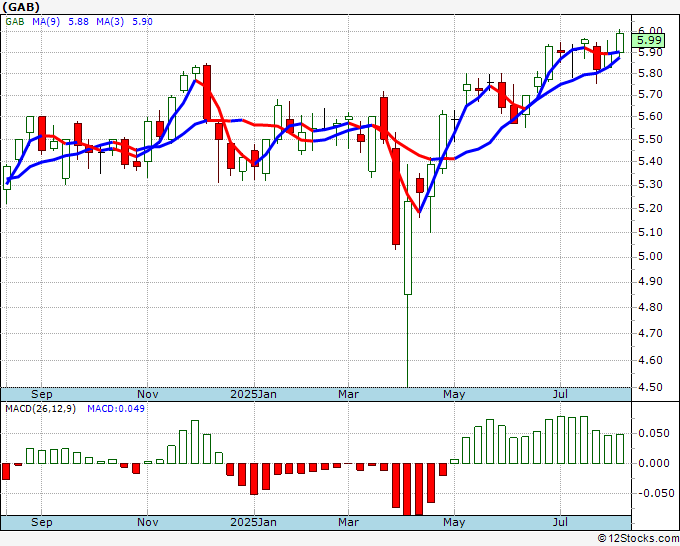The width and height of the screenshot is (680, 546).
Task: Click the 4.90 price axis label
Action: [651, 281]
